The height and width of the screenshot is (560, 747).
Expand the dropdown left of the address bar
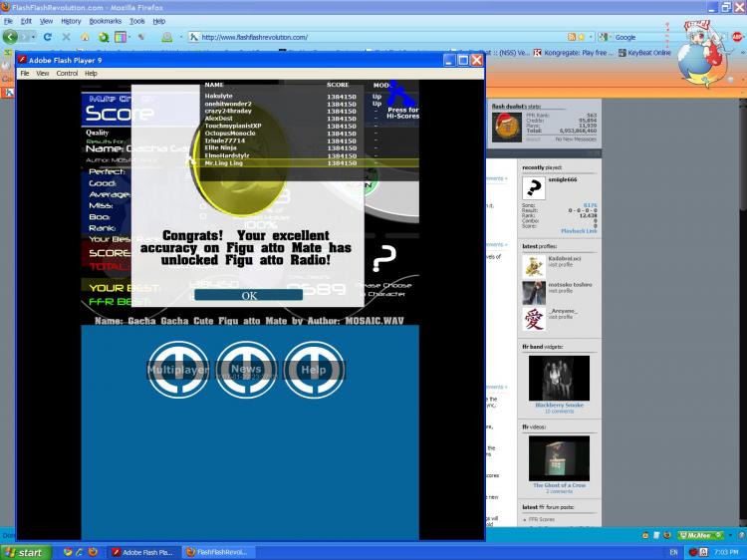(181, 37)
